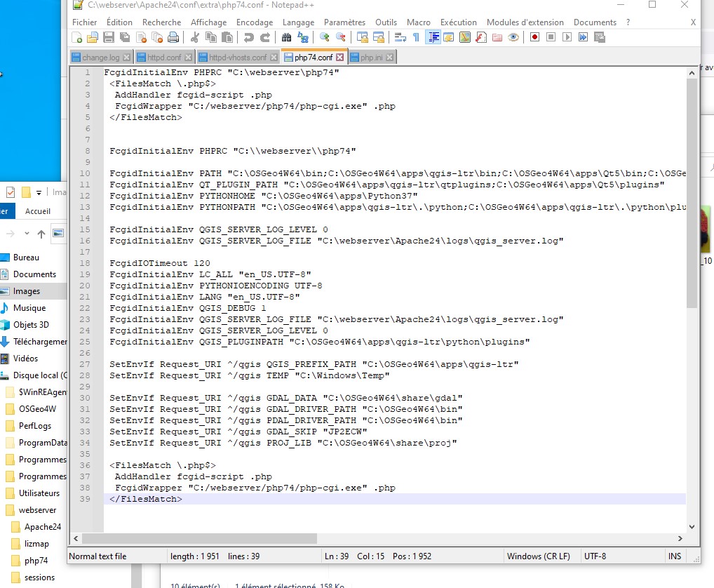The height and width of the screenshot is (588, 714).
Task: Select the Print toolbar icon
Action: [x=174, y=38]
